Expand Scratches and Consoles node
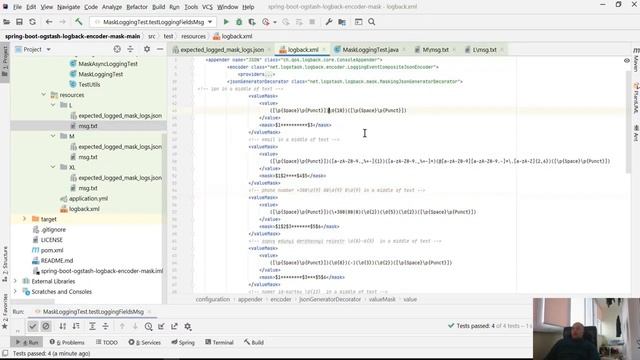The height and width of the screenshot is (360, 640). click(15, 291)
